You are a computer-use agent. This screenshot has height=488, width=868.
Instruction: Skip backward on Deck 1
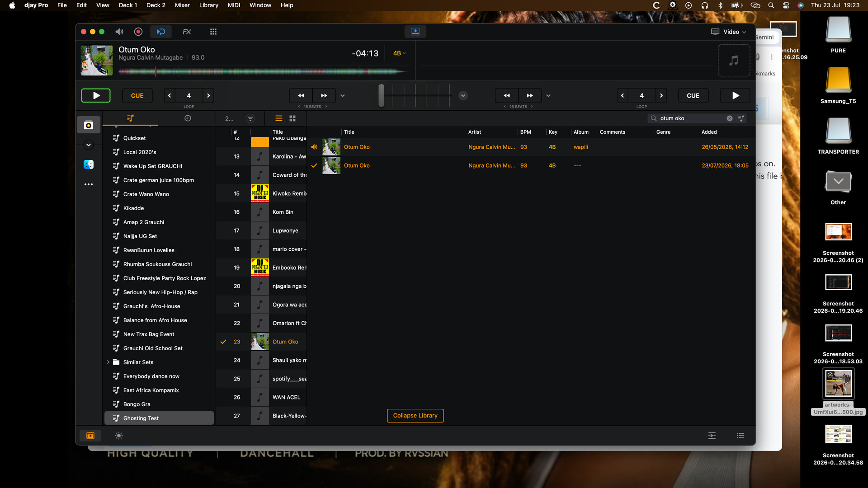(301, 95)
